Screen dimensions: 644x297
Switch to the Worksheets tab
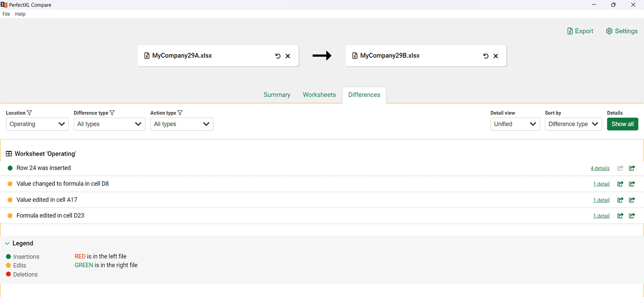(319, 95)
